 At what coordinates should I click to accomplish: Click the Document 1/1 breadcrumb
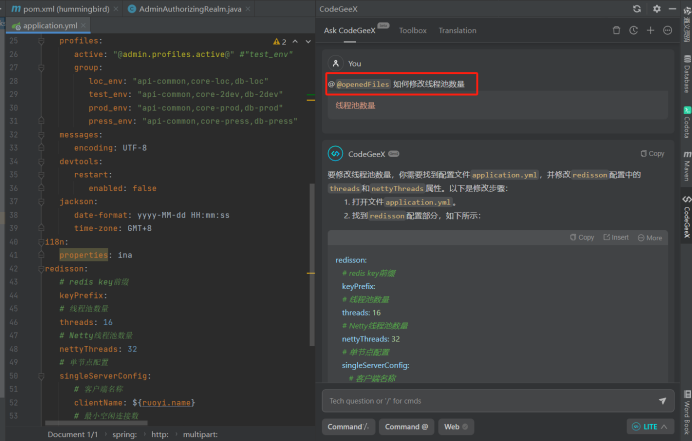click(x=72, y=434)
